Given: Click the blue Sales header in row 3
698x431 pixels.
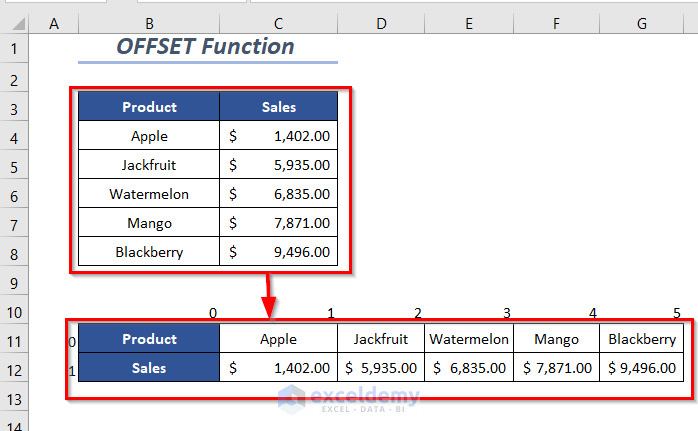Looking at the screenshot, I should (x=278, y=107).
